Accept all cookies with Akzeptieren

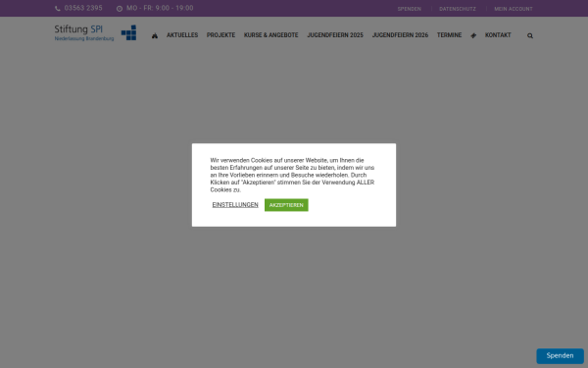tap(286, 205)
